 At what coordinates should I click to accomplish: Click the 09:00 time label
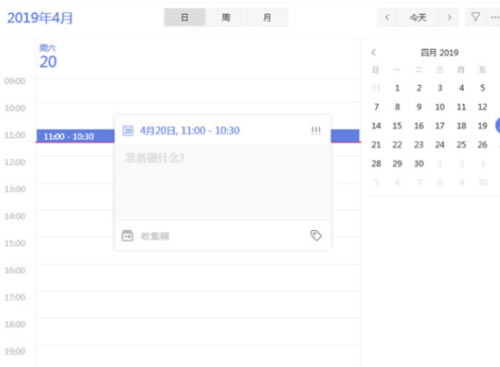tap(15, 81)
